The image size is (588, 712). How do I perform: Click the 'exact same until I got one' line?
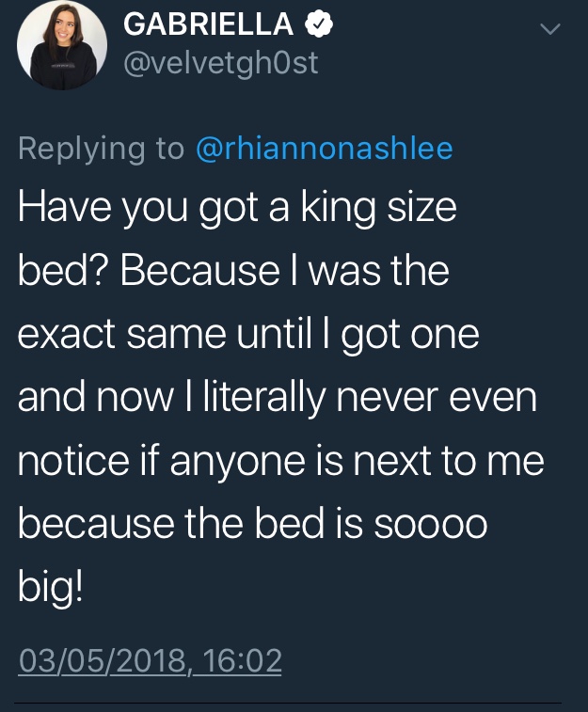coord(248,335)
